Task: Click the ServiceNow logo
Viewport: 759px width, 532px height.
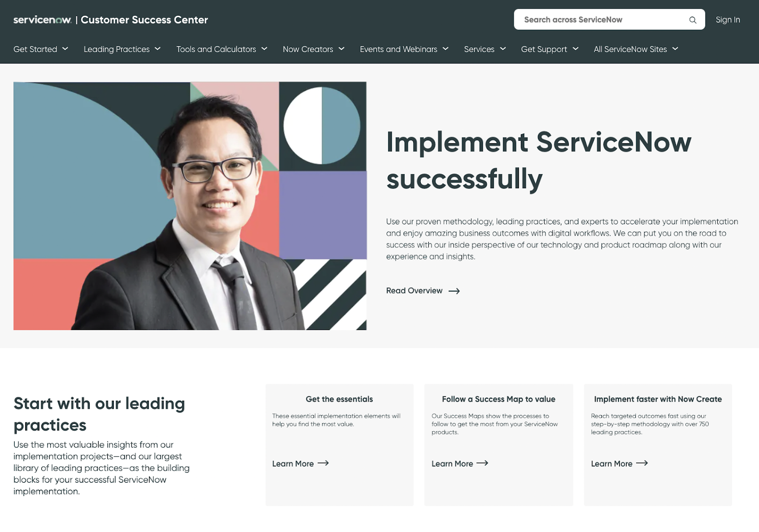Action: [x=42, y=20]
